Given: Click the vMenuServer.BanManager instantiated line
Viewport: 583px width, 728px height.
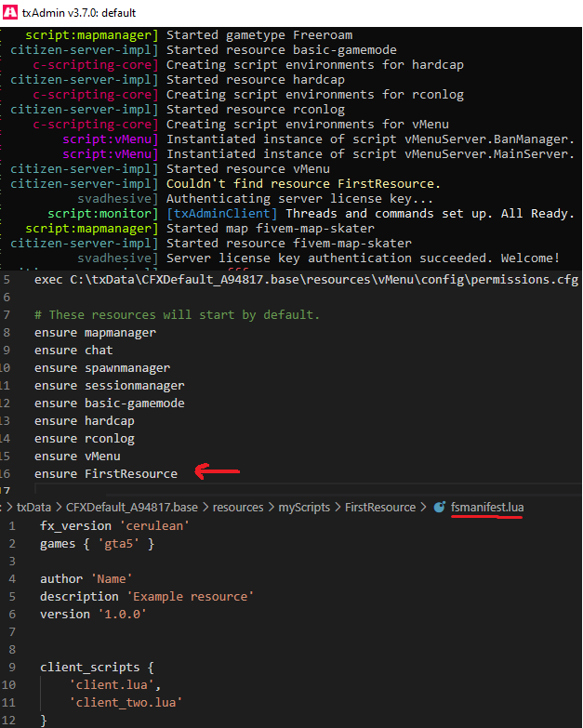Looking at the screenshot, I should pyautogui.click(x=370, y=139).
